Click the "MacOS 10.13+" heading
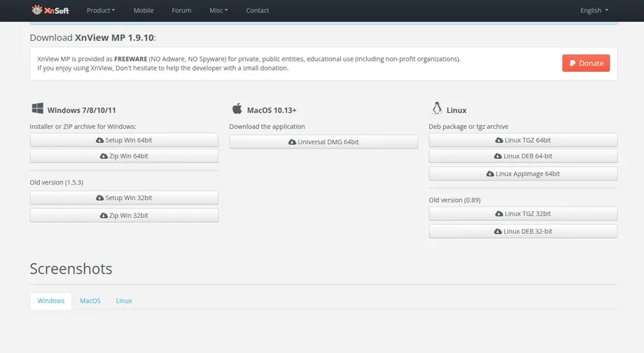Viewport: 644px width, 353px height. [272, 110]
